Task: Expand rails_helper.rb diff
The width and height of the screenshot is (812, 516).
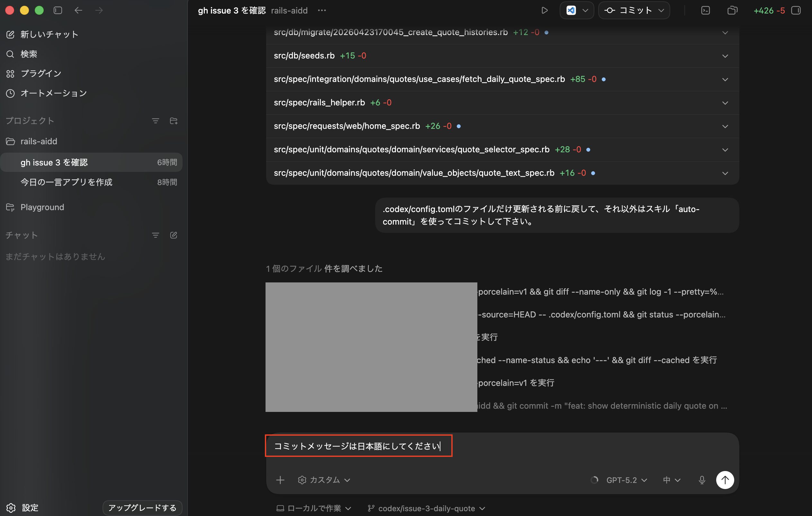Action: [x=725, y=102]
